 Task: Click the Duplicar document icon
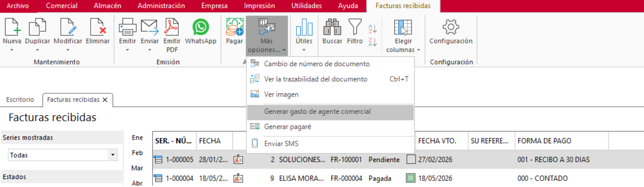pos(37,26)
